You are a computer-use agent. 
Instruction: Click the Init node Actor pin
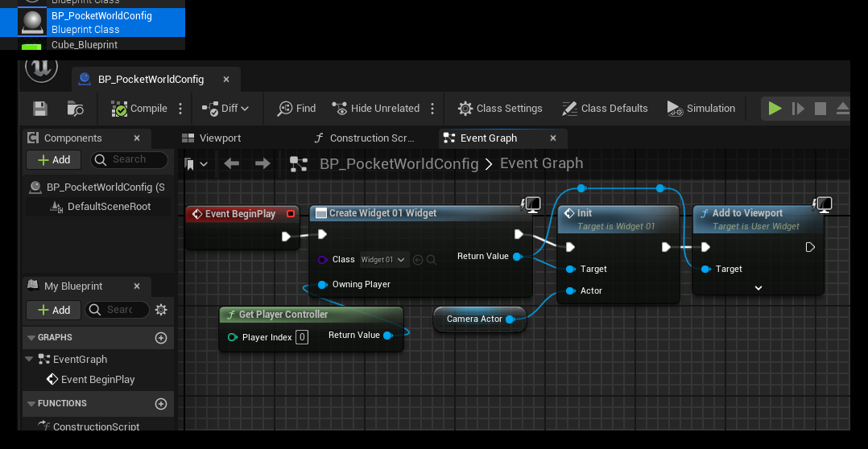tap(571, 290)
